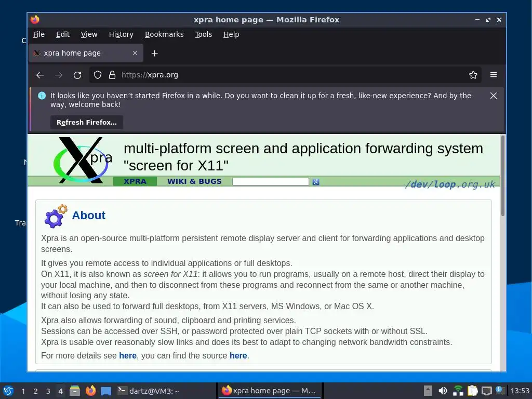Click the removable media tray icon
Viewport: 532px width, 399px height.
(x=428, y=391)
